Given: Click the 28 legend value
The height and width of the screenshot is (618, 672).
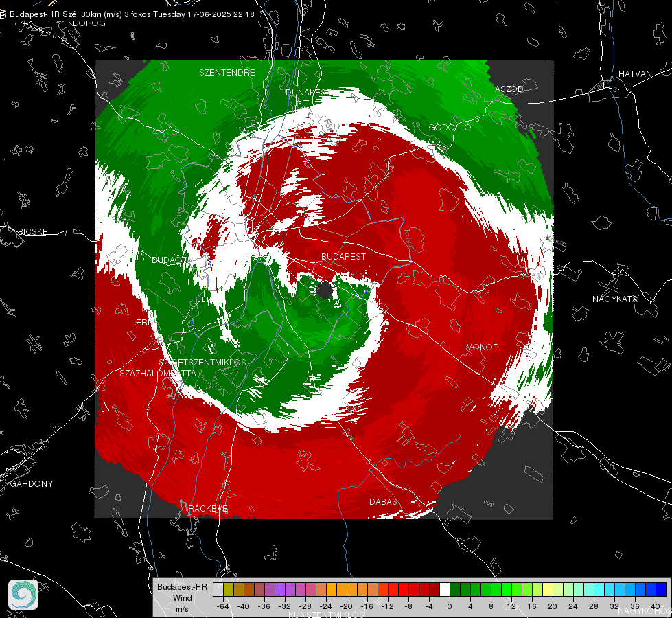Looking at the screenshot, I should 594,606.
